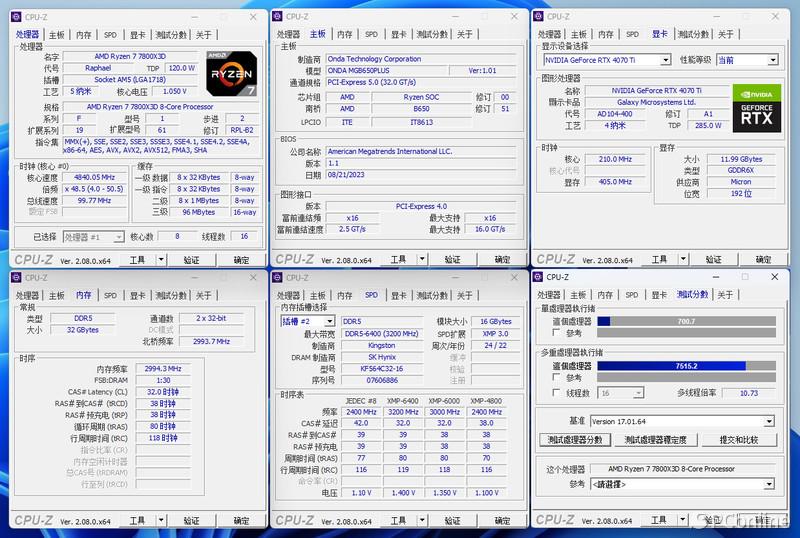Click the CPU-Z app icon in the memory window title bar
Screen dimensions: 800x538
16,278
